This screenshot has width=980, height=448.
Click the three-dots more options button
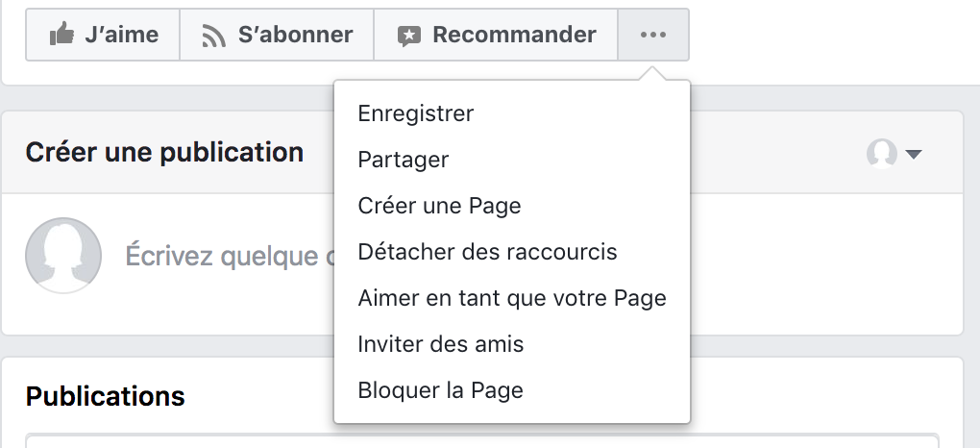(653, 36)
